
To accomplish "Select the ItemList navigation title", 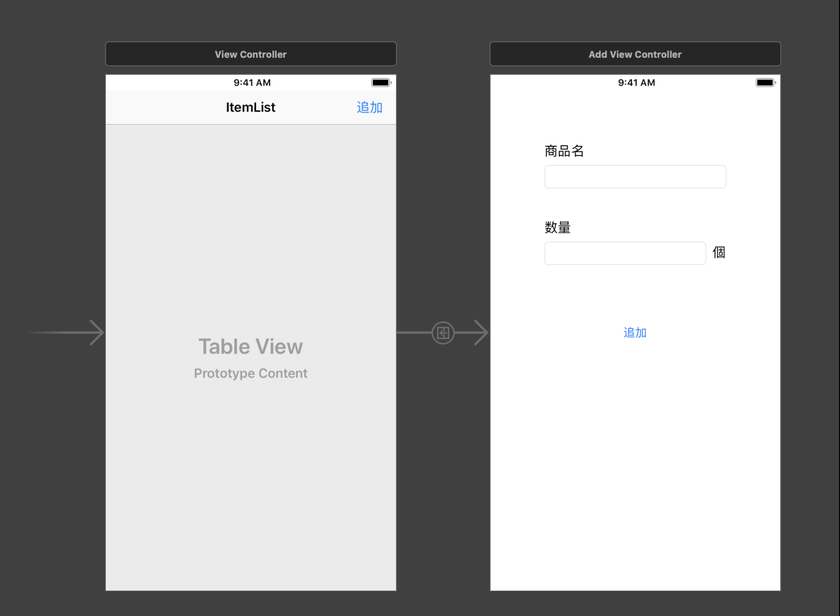I will click(251, 107).
